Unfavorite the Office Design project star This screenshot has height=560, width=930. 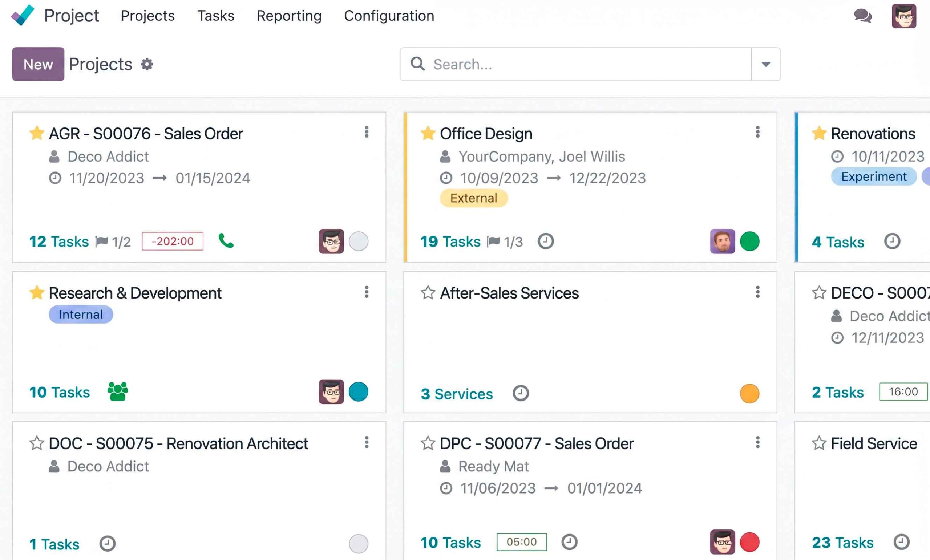428,133
